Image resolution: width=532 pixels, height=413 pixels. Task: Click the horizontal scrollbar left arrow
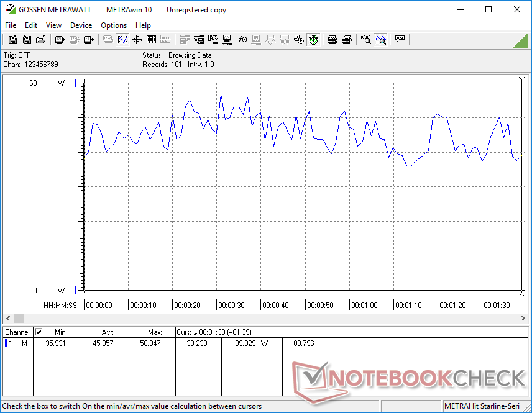(x=8, y=318)
